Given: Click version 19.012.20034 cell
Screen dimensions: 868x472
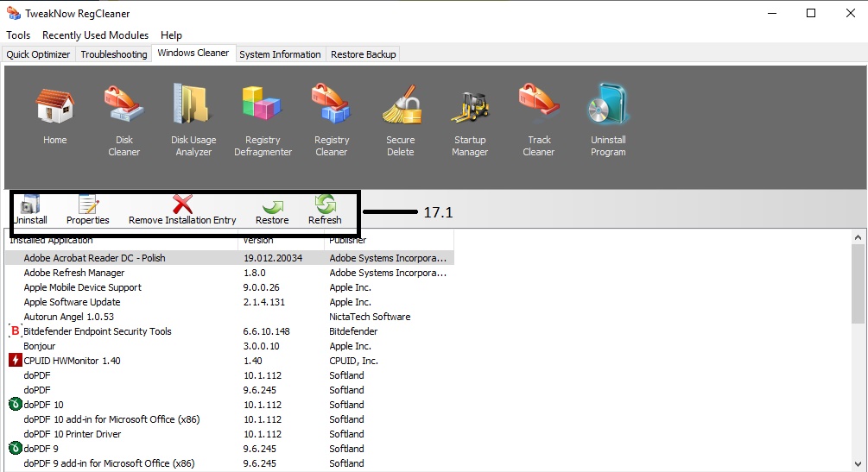Looking at the screenshot, I should click(273, 258).
